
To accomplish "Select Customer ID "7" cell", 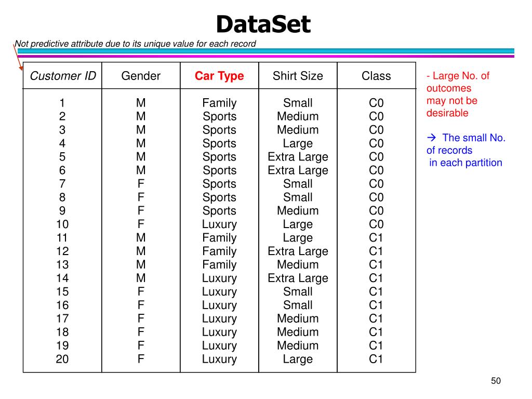I will tap(62, 183).
